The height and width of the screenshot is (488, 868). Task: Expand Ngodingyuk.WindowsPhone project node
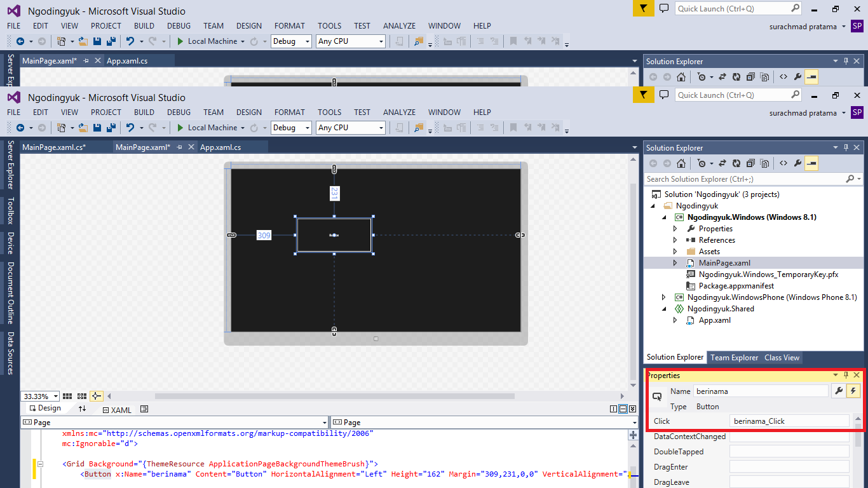point(664,297)
